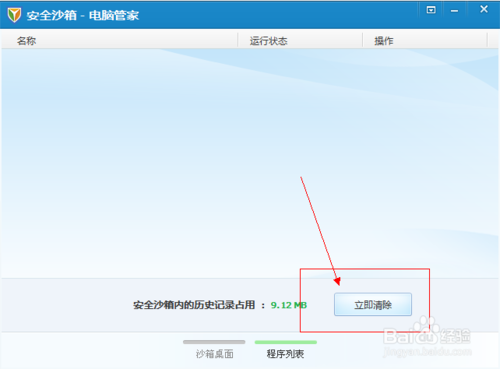Screen dimensions: 500x369
Task: Open the title bar dropdown menu icon
Action: [431, 10]
